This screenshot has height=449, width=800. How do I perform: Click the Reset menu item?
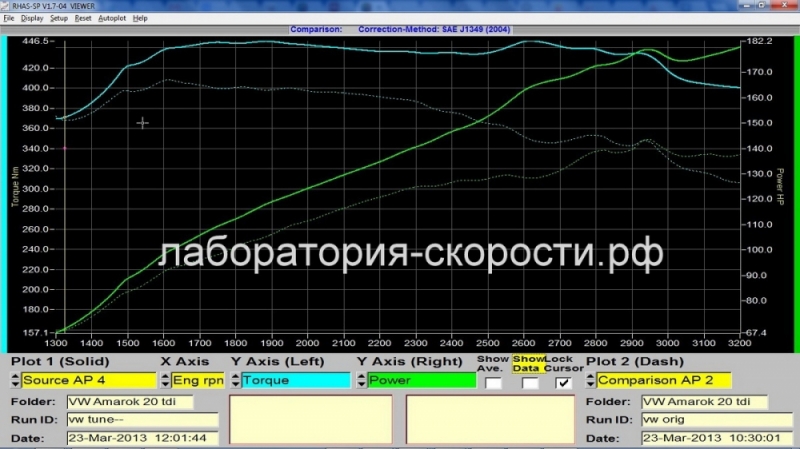coord(83,18)
